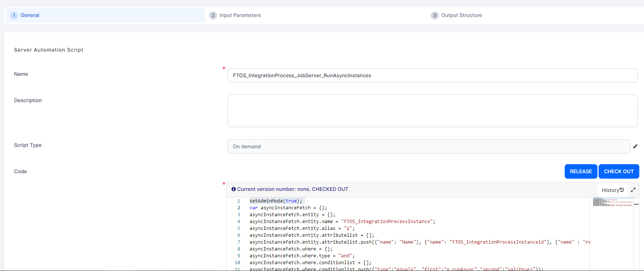Expand the code editor to fullscreen
644x271 pixels.
[x=633, y=190]
